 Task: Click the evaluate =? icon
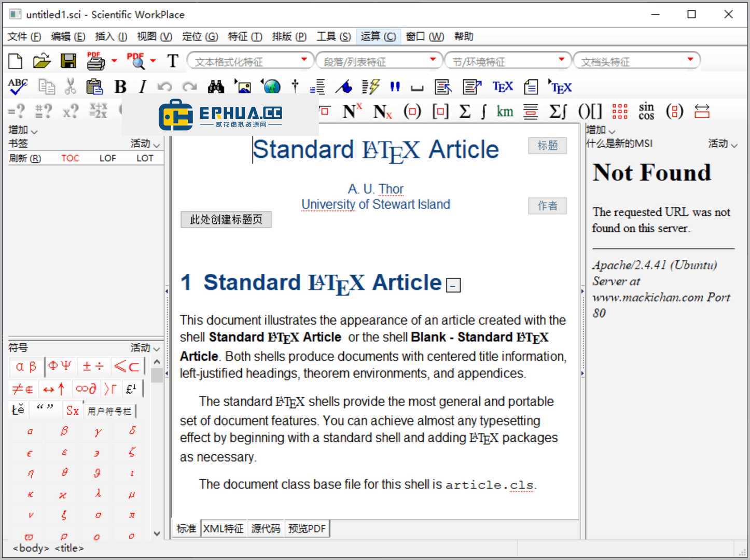click(17, 110)
